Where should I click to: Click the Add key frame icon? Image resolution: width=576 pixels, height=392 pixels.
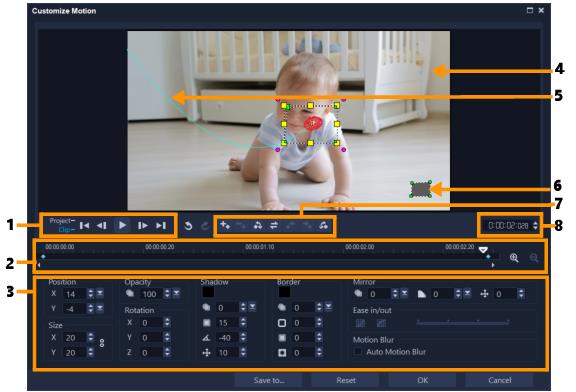(x=225, y=225)
